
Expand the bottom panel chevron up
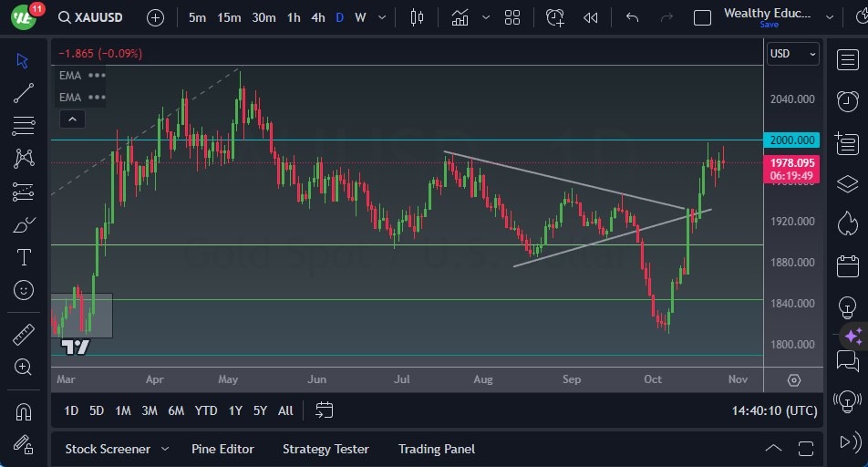773,448
